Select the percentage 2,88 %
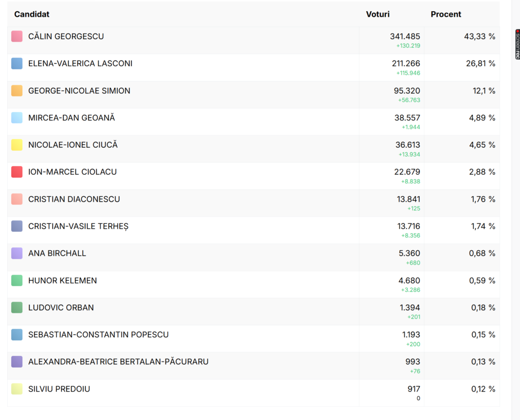520x420 pixels. [482, 172]
